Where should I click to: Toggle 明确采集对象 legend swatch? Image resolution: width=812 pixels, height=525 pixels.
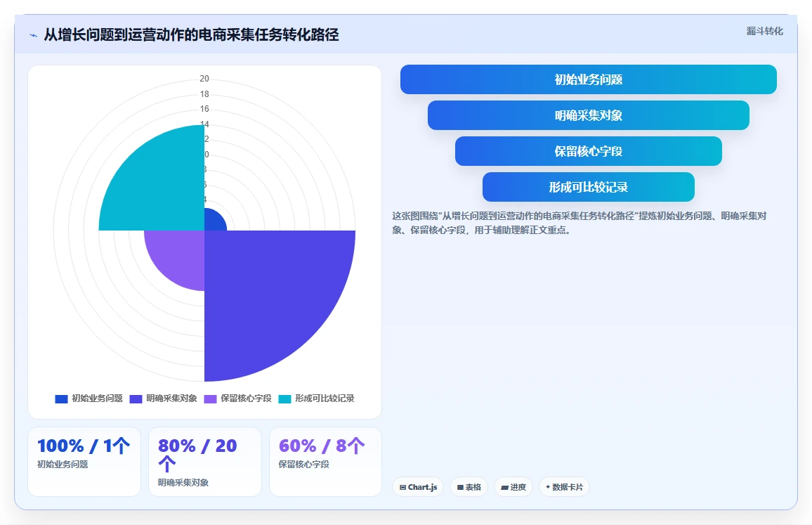point(136,398)
